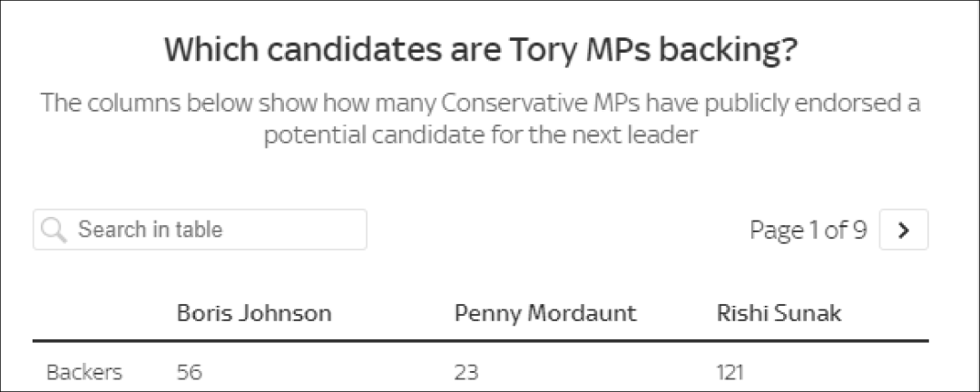Click Penny Mordaunt's backer count 23
The height and width of the screenshot is (392, 980).
466,373
